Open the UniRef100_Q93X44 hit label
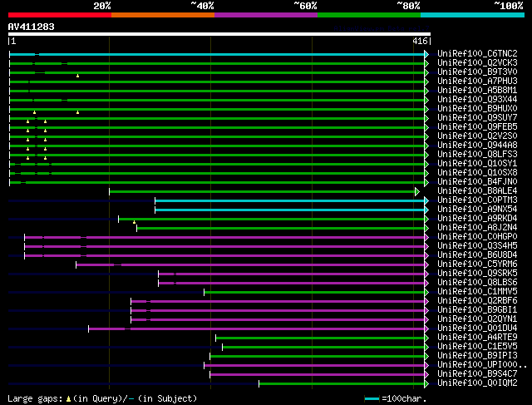The image size is (532, 405). (x=477, y=100)
